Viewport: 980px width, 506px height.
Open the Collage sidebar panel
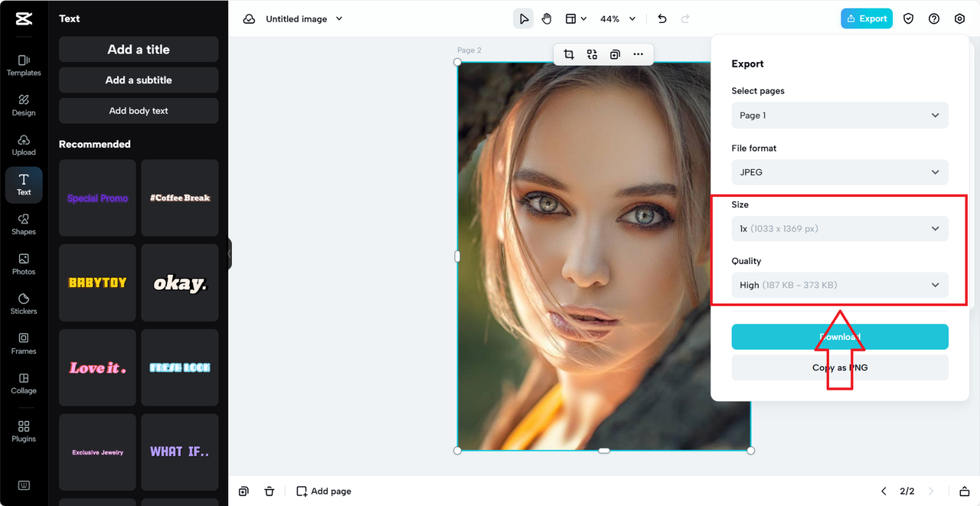24,384
